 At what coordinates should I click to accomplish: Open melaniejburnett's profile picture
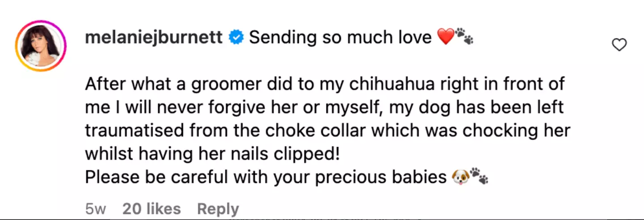41,46
